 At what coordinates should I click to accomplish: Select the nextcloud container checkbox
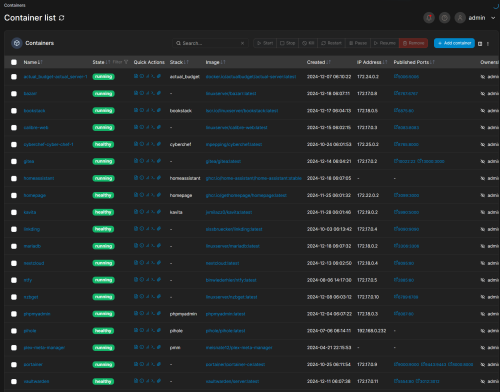pyautogui.click(x=14, y=263)
